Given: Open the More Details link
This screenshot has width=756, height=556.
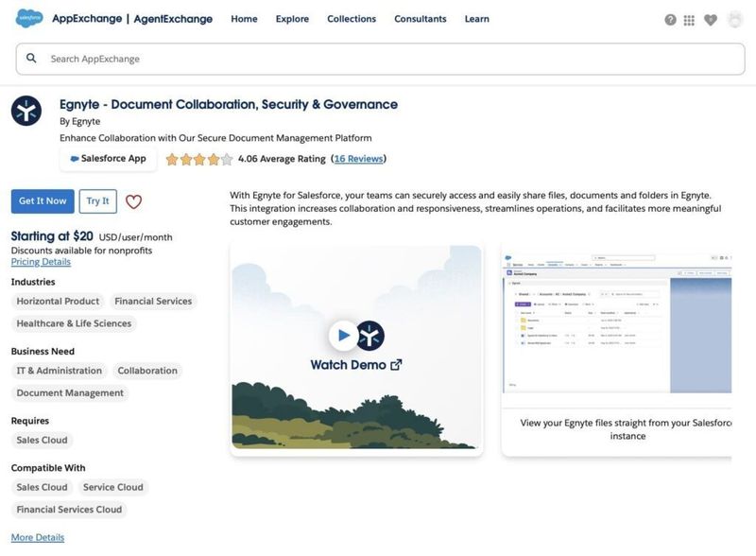Looking at the screenshot, I should pos(38,537).
